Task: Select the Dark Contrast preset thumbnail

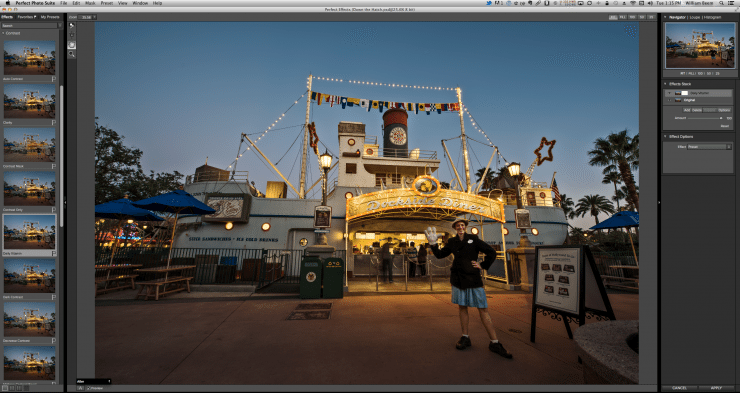Action: (x=29, y=276)
